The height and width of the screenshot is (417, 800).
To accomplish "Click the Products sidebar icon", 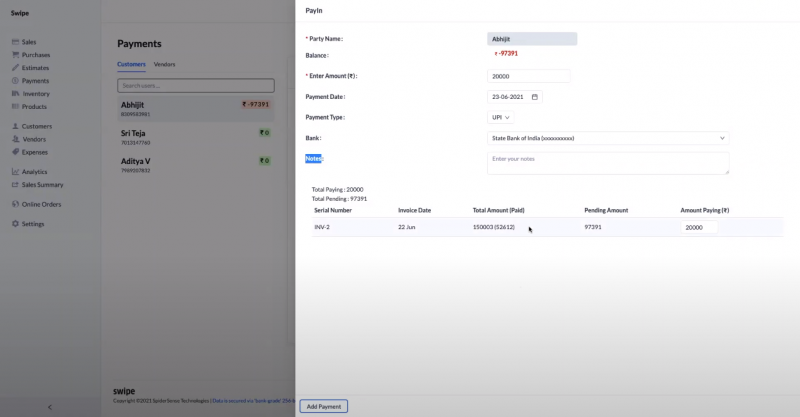I will pyautogui.click(x=15, y=106).
